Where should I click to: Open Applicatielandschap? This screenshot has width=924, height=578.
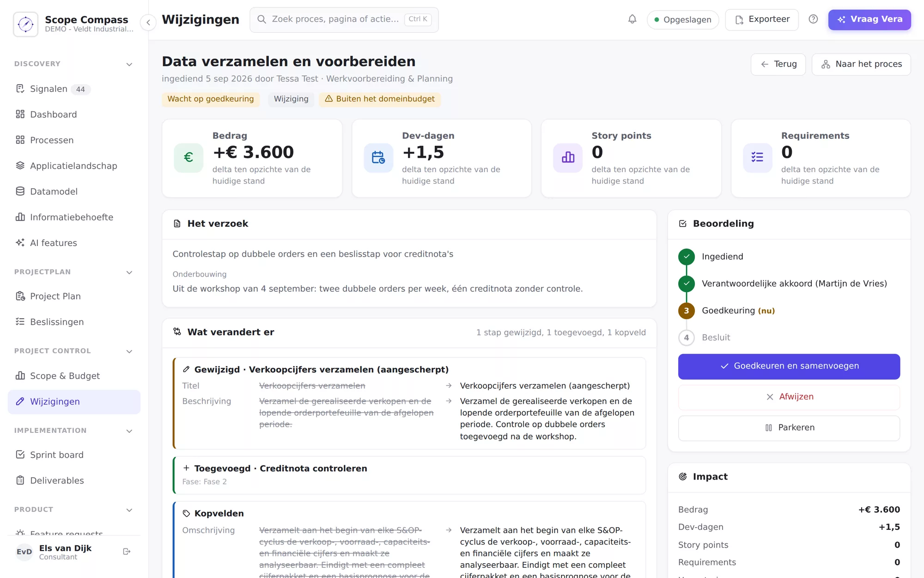coord(74,166)
